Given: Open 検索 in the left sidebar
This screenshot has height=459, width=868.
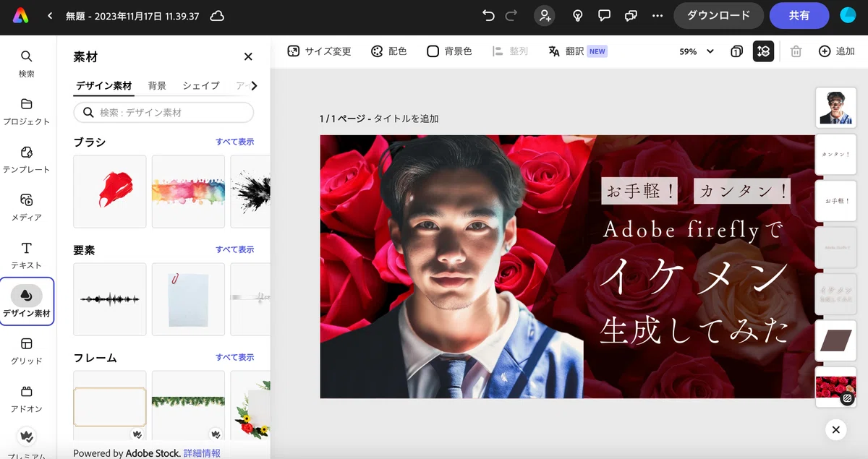Looking at the screenshot, I should [26, 64].
